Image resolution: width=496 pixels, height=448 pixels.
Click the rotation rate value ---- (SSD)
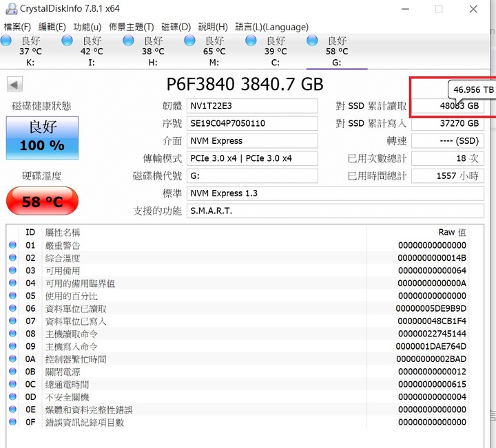(448, 141)
